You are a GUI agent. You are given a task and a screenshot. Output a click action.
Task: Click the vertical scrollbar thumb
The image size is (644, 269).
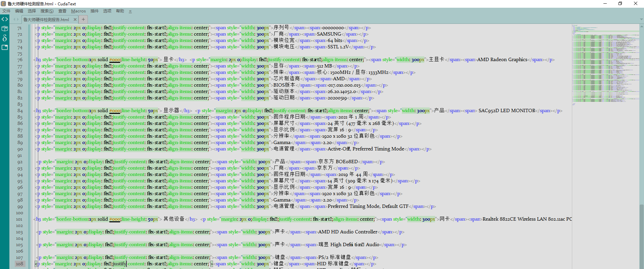(642, 237)
